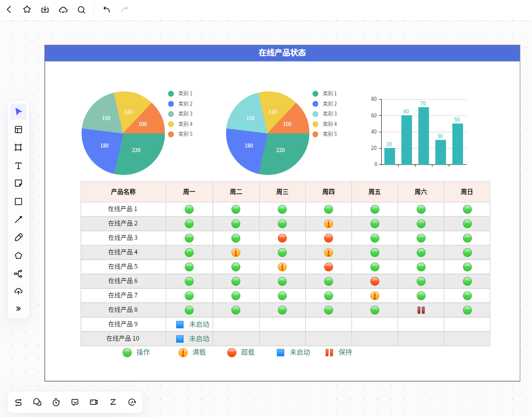Select the rectangle shape tool
This screenshot has width=532, height=417.
click(x=18, y=202)
